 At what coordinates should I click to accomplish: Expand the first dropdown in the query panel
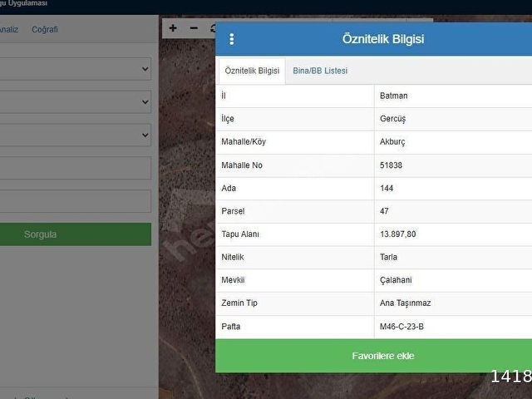[76, 69]
